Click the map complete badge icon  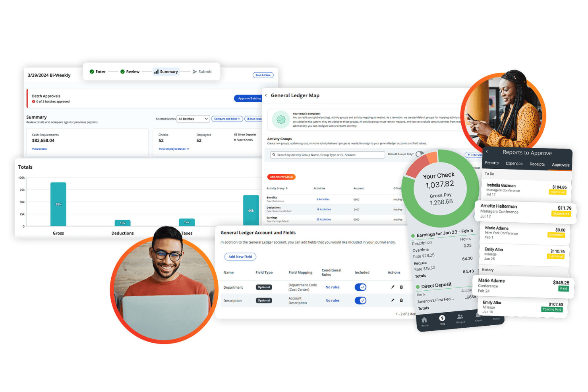click(281, 120)
